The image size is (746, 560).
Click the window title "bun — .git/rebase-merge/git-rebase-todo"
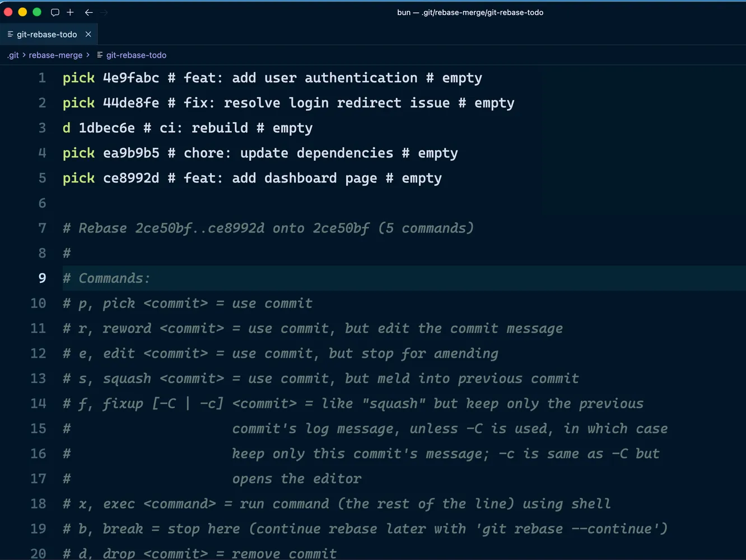(470, 12)
